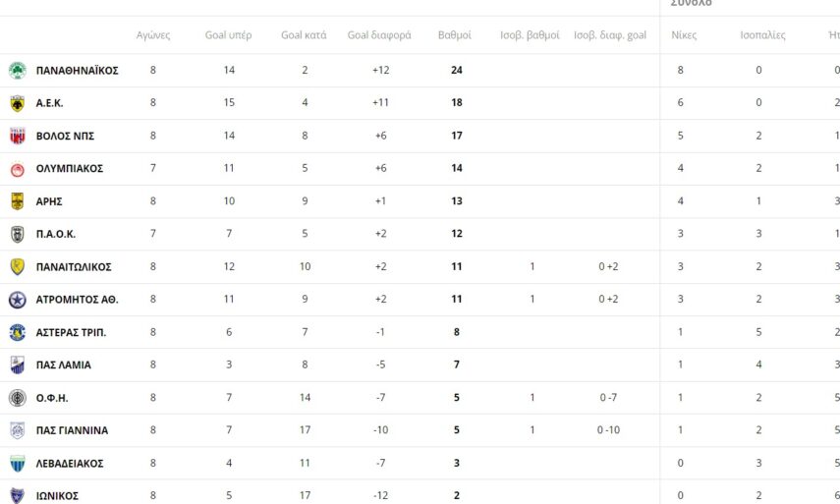Click the Goal υπέρ column header
This screenshot has height=504, width=840.
point(228,35)
